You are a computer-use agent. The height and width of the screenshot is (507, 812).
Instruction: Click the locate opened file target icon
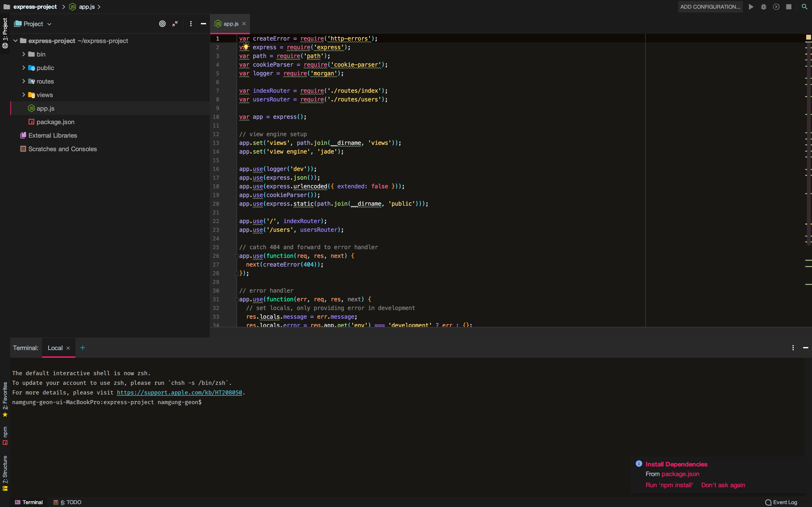(162, 24)
